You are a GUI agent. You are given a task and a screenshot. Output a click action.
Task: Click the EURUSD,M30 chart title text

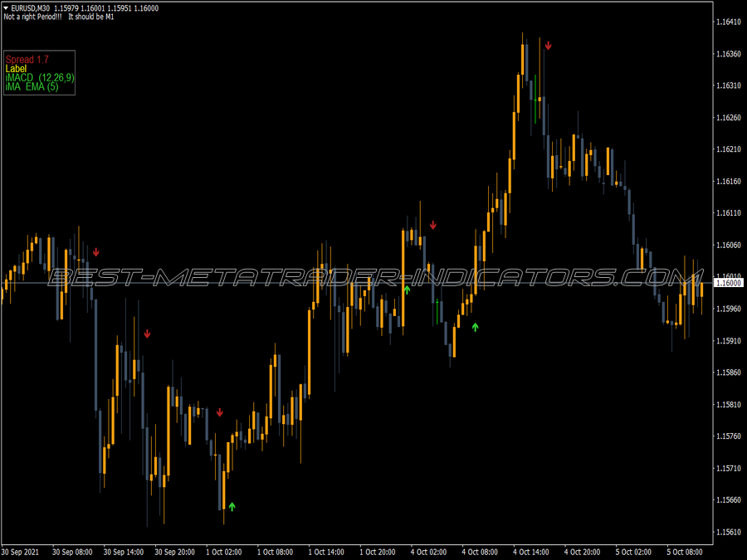click(30, 8)
